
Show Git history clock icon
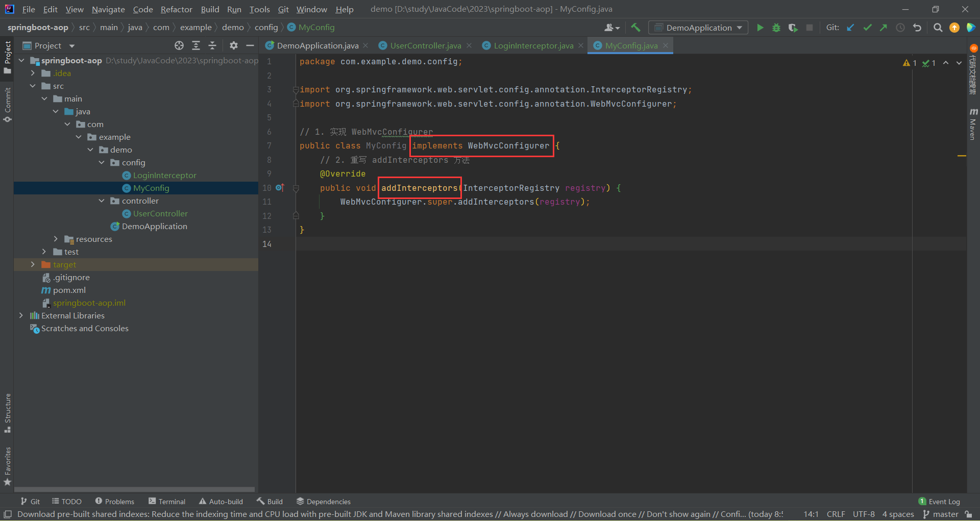[900, 28]
